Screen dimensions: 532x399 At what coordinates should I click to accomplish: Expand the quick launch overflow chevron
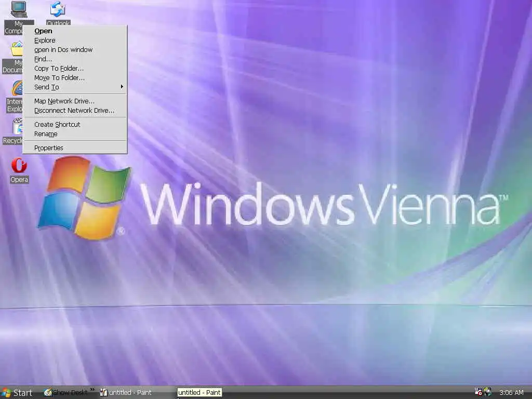(92, 390)
